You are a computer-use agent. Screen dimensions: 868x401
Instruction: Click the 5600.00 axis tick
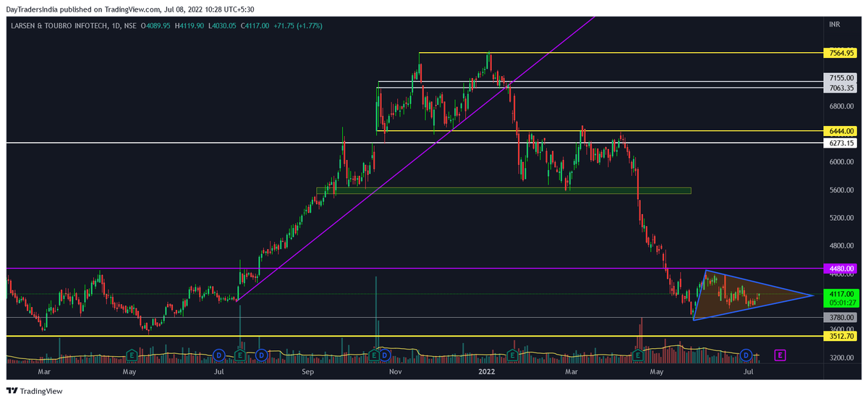click(841, 190)
